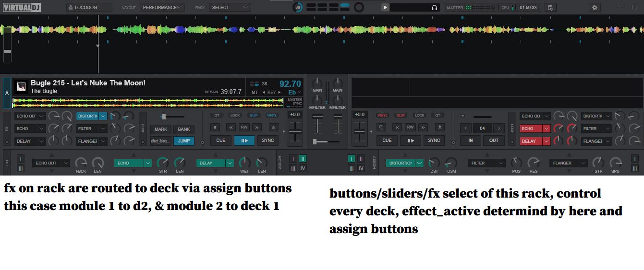Screen dimensions: 644x270
Task: Select the deck A letter tab
Action: (x=7, y=93)
